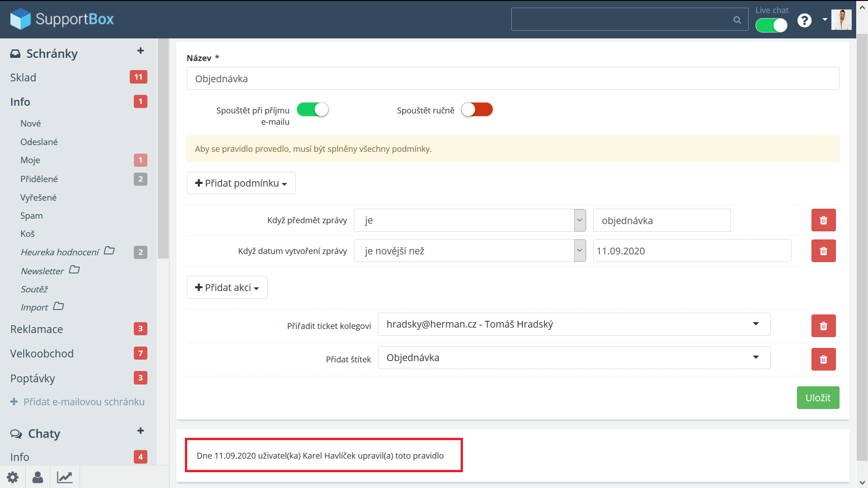Delete the assign ticket action row
Viewport: 868px width, 488px height.
pos(823,326)
